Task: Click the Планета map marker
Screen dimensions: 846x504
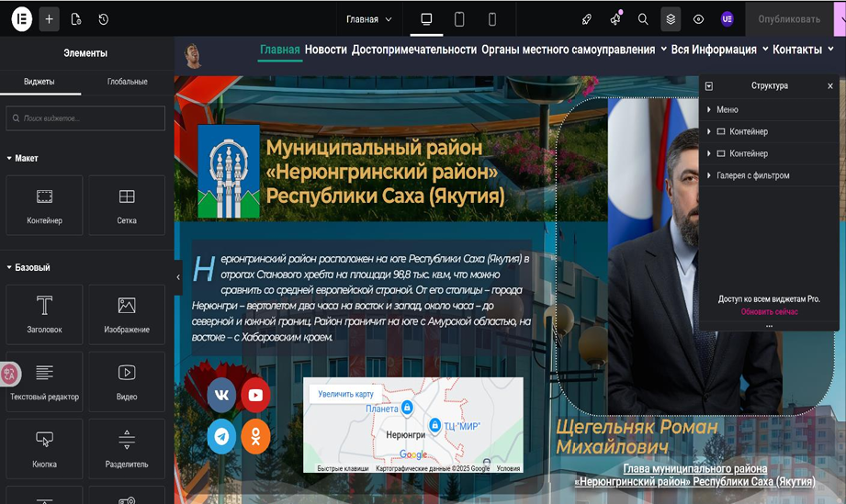Action: coord(407,408)
